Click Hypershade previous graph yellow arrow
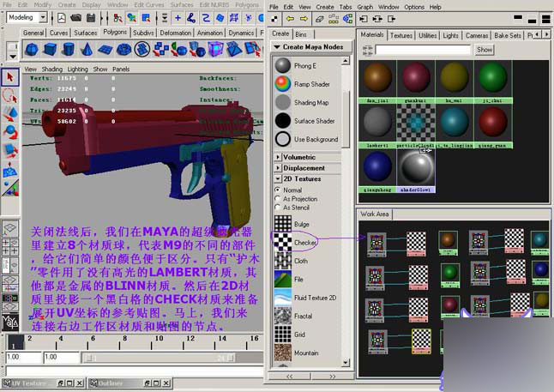This screenshot has height=392, width=554. (x=291, y=19)
